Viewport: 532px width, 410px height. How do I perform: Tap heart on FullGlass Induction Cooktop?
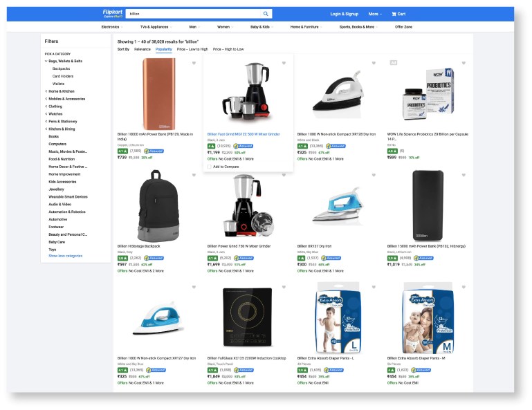pyautogui.click(x=284, y=287)
